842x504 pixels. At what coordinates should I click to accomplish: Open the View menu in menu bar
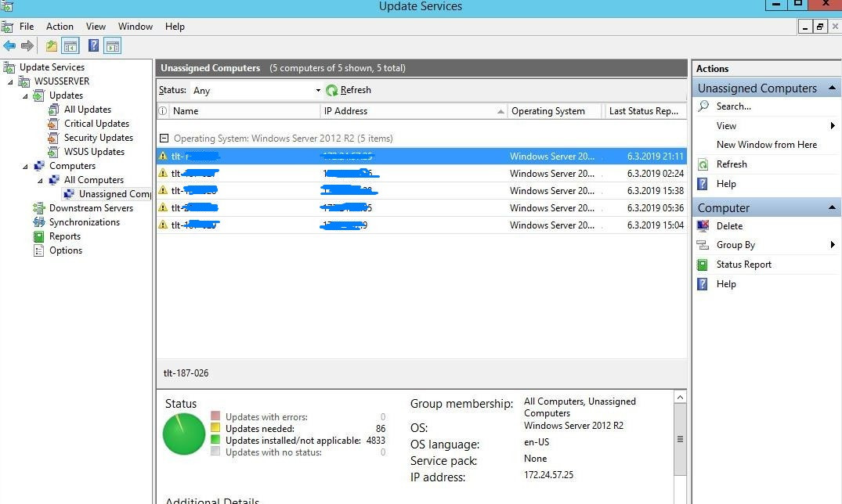96,27
